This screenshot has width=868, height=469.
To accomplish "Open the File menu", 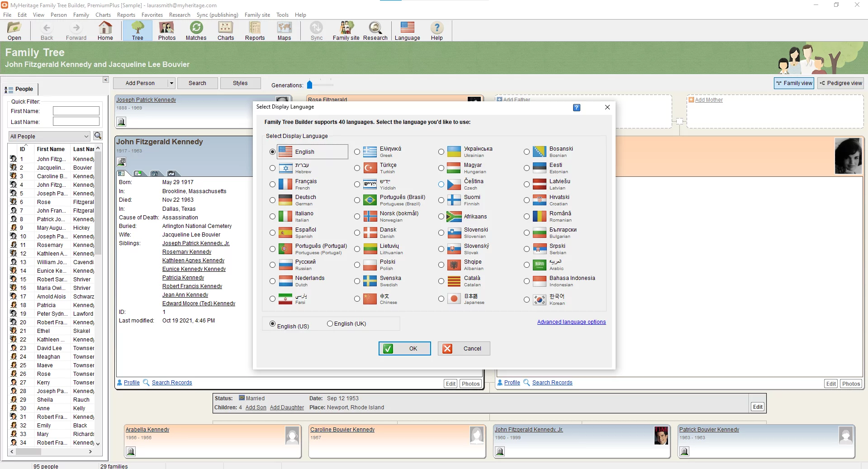I will pos(7,15).
